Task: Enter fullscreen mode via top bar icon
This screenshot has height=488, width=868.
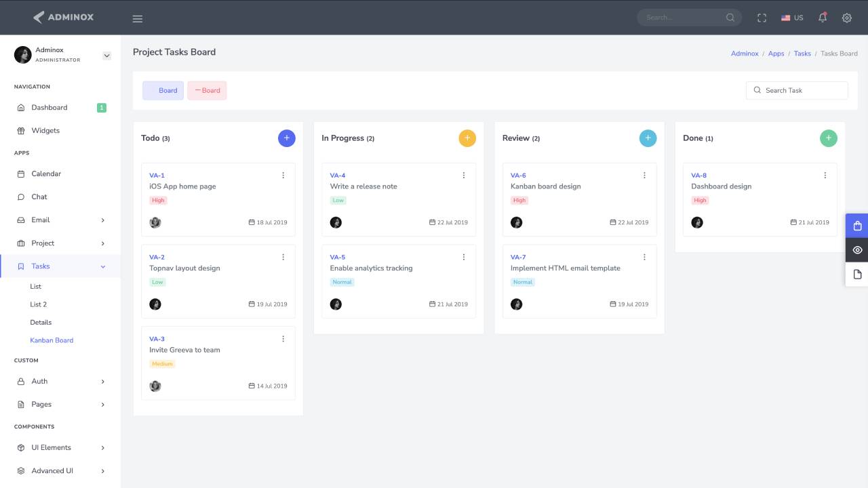Action: [762, 18]
